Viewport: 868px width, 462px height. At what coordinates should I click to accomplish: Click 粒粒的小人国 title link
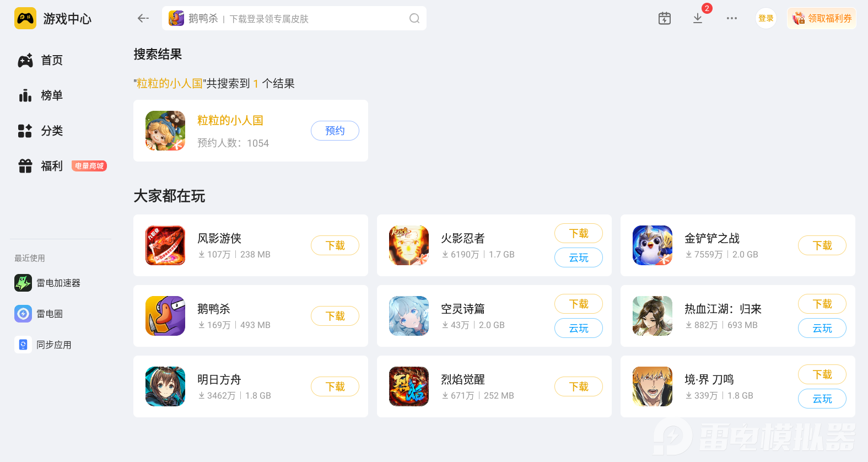[x=230, y=120]
